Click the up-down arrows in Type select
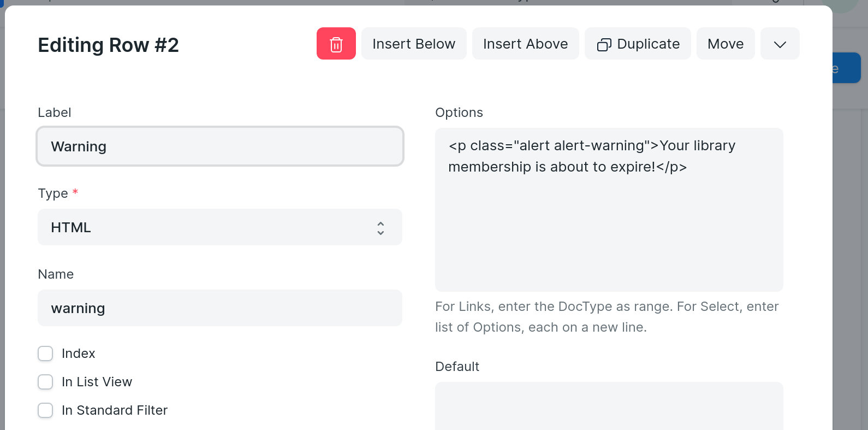The width and height of the screenshot is (868, 430). click(381, 228)
